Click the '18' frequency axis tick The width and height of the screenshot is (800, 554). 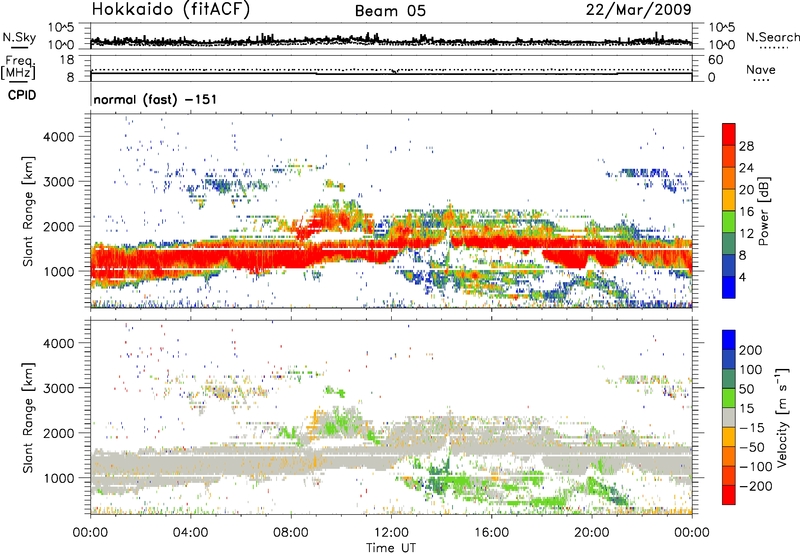(x=67, y=60)
